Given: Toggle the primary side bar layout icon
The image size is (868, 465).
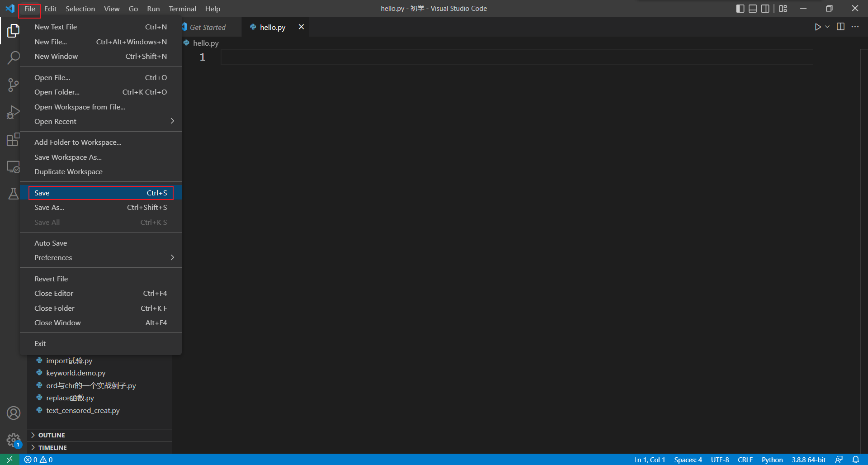Looking at the screenshot, I should click(x=740, y=9).
